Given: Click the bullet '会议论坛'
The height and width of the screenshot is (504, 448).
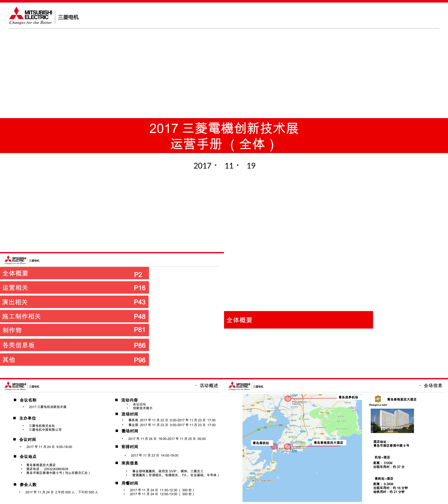Looking at the screenshot, I should click(139, 404).
